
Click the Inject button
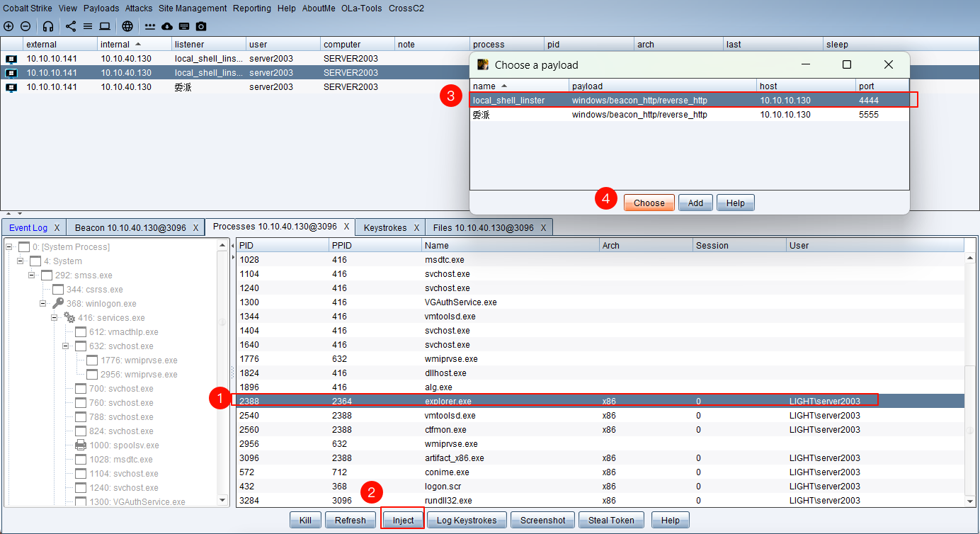[x=403, y=520]
